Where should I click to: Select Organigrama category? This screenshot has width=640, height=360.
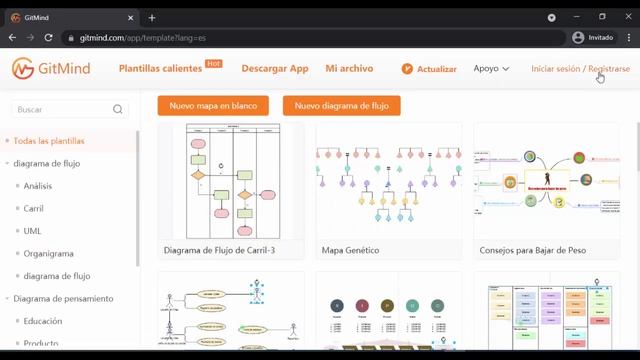[x=49, y=253]
